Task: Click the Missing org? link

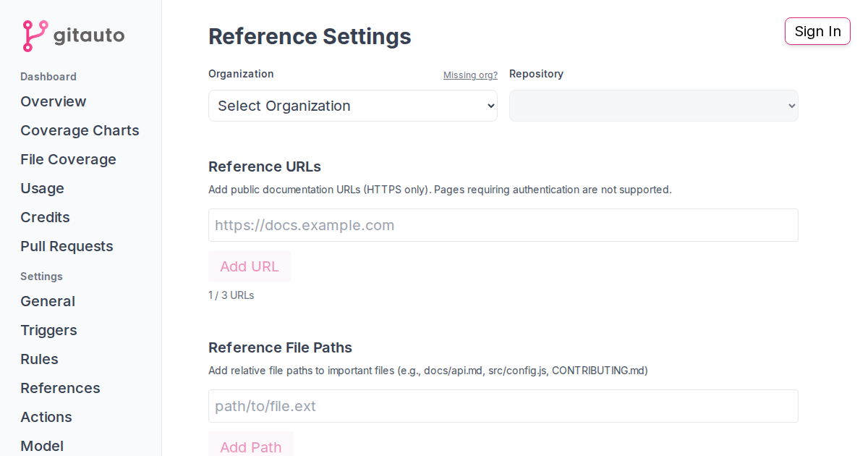Action: tap(470, 75)
